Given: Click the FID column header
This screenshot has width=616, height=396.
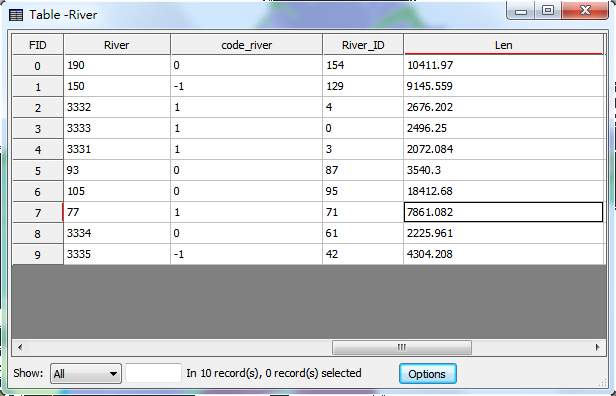Looking at the screenshot, I should point(38,45).
